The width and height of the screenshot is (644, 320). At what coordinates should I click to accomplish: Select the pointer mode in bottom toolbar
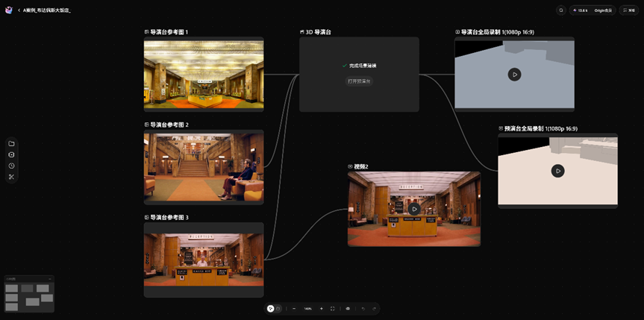tap(270, 309)
